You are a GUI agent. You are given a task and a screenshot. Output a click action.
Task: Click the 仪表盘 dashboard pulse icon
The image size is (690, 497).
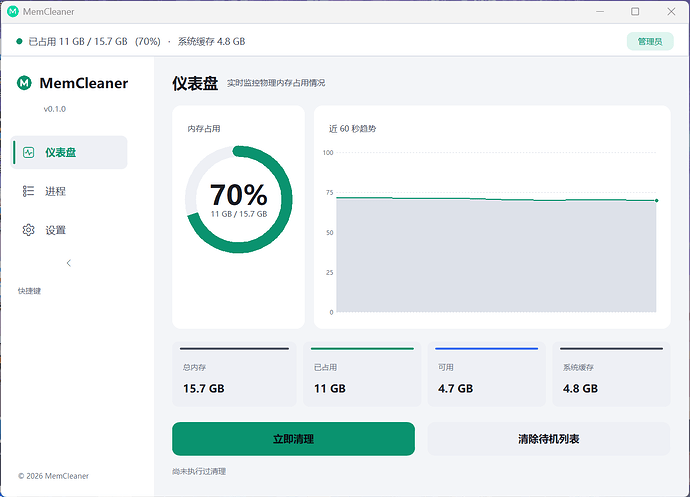(x=29, y=152)
